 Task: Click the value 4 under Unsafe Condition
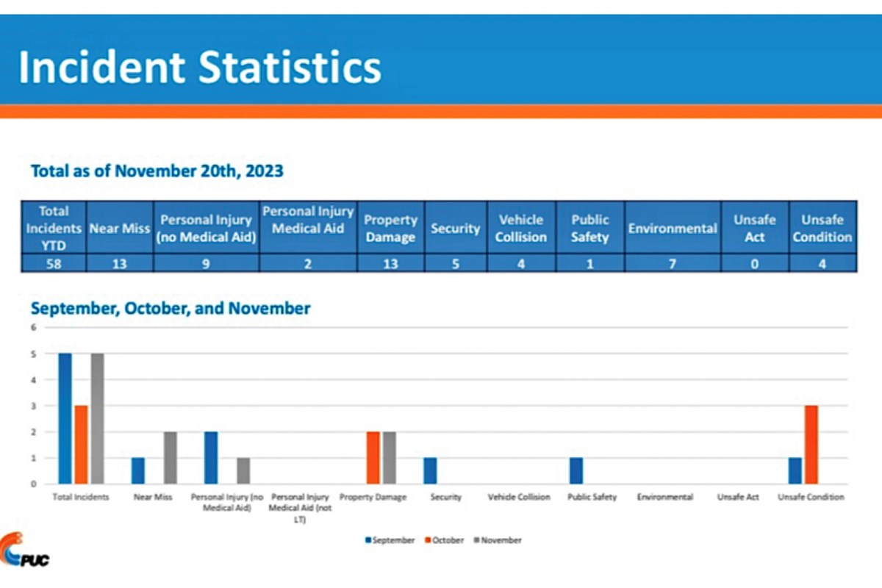coord(822,263)
